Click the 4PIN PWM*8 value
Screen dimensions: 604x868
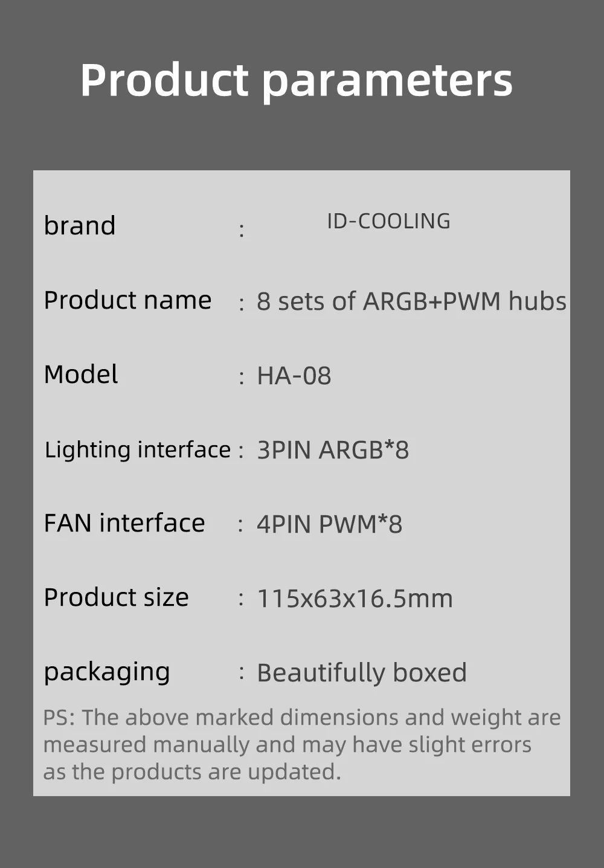pyautogui.click(x=329, y=524)
